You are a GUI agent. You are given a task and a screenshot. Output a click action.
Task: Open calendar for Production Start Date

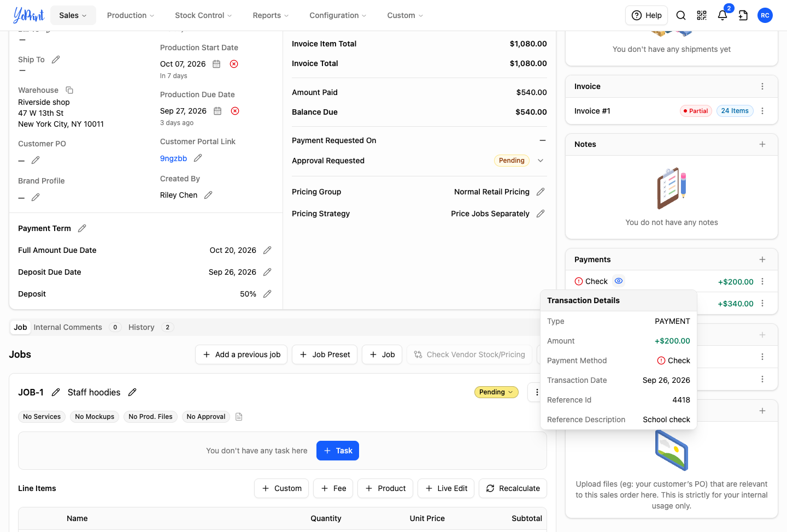(x=216, y=64)
